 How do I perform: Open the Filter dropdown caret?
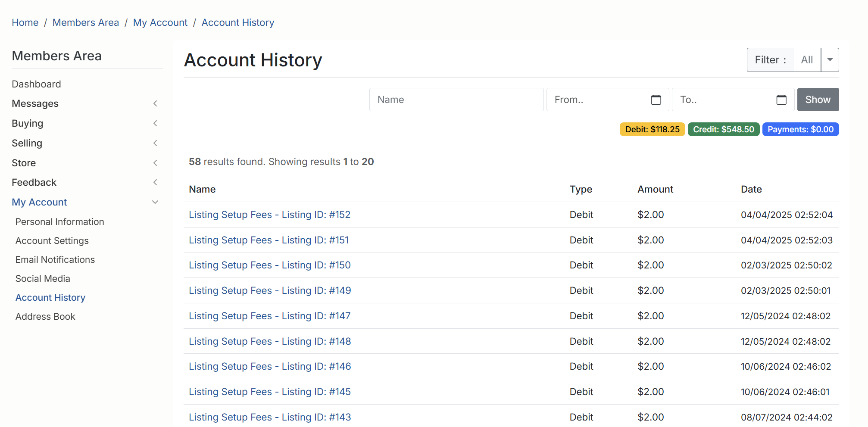830,60
